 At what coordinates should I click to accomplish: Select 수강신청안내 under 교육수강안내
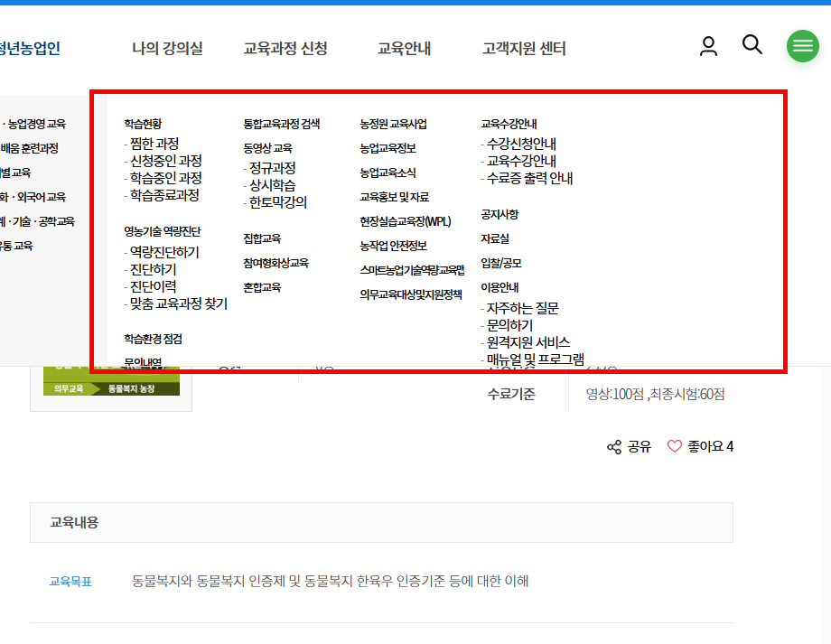[x=521, y=143]
